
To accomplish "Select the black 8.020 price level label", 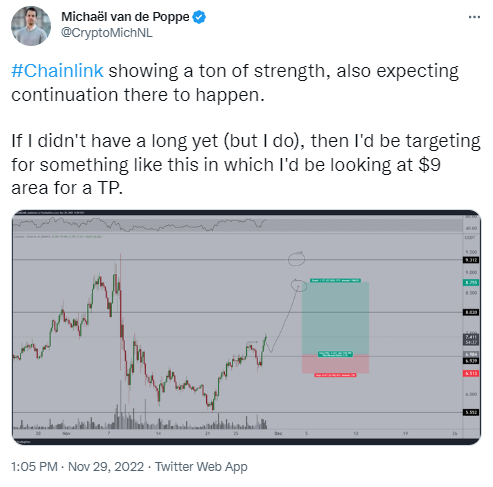I will [x=471, y=312].
